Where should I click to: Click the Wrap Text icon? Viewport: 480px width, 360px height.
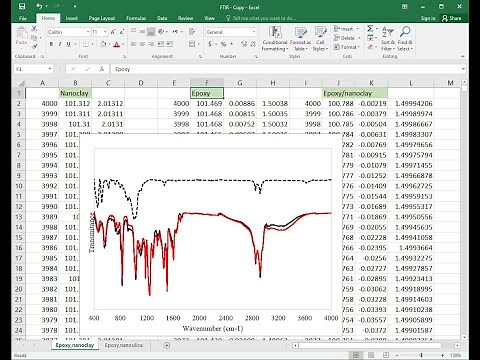click(192, 32)
